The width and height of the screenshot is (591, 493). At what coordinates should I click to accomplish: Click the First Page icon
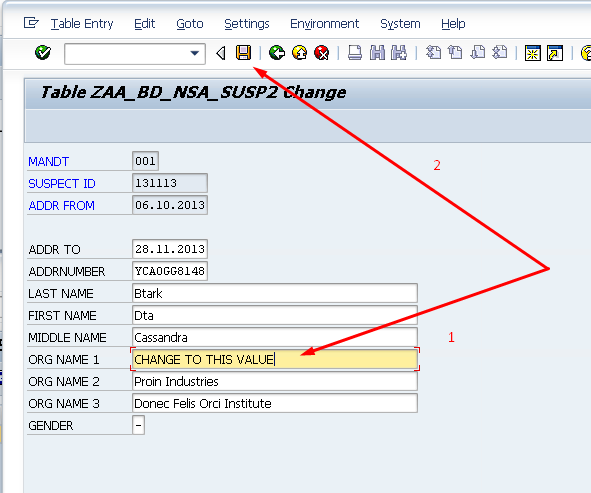(x=433, y=53)
